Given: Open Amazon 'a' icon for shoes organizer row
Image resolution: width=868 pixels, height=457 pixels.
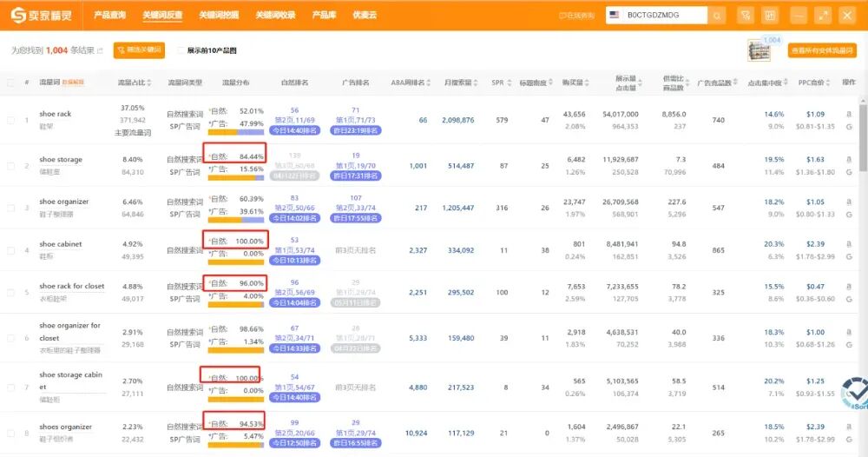Looking at the screenshot, I should click(x=849, y=427).
